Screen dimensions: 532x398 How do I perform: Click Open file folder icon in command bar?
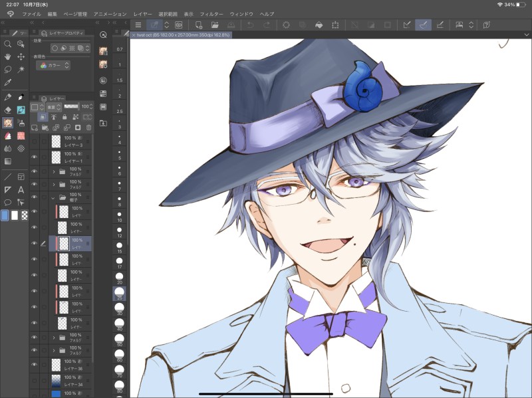click(215, 25)
